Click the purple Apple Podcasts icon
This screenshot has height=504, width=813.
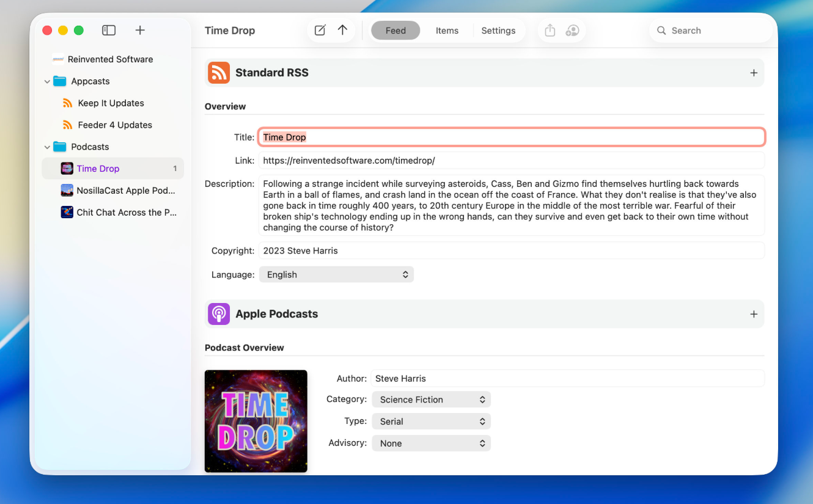219,314
